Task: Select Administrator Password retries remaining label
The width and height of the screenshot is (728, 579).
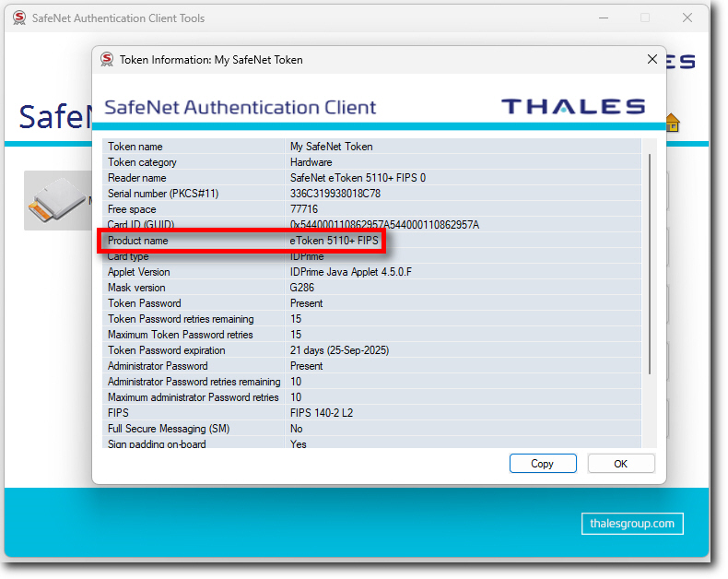Action: click(194, 382)
